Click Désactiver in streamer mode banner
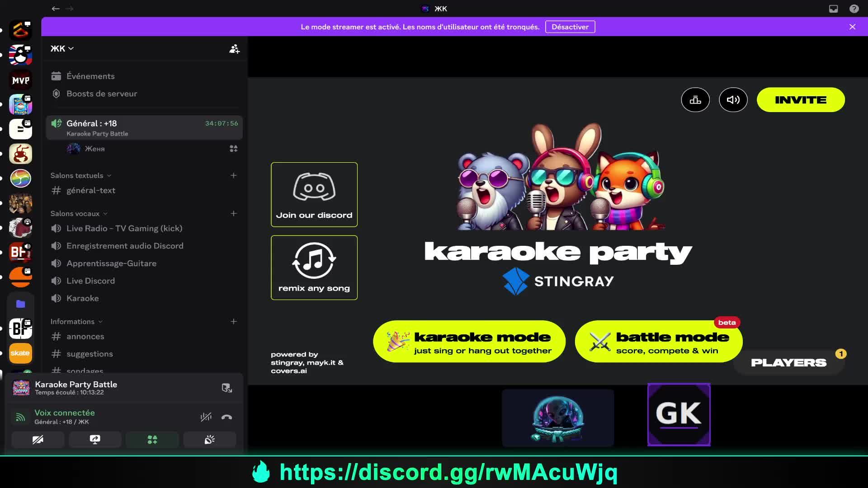Image resolution: width=868 pixels, height=488 pixels. coord(570,27)
